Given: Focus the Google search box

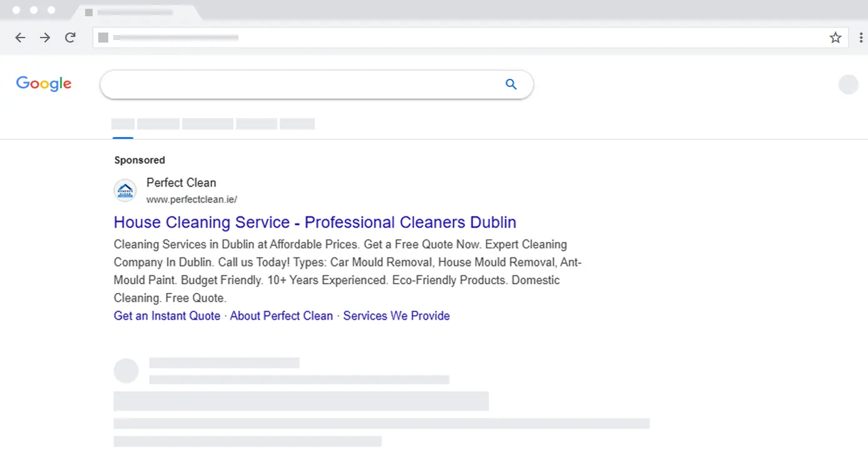Looking at the screenshot, I should pos(300,84).
